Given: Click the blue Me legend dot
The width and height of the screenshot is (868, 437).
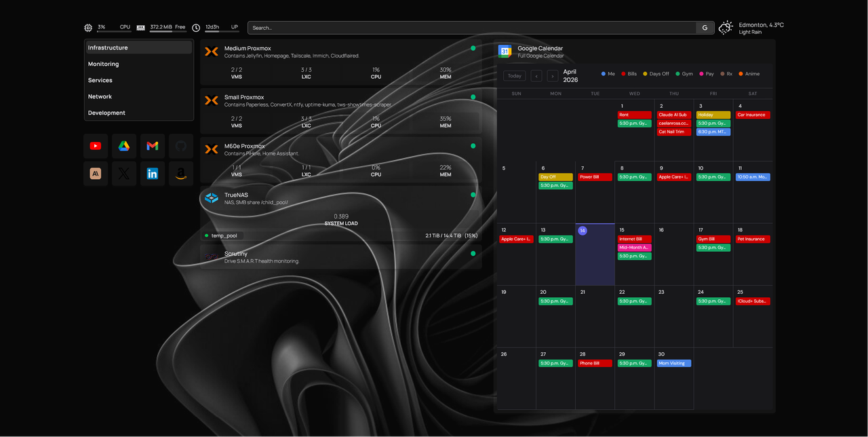Looking at the screenshot, I should point(604,74).
